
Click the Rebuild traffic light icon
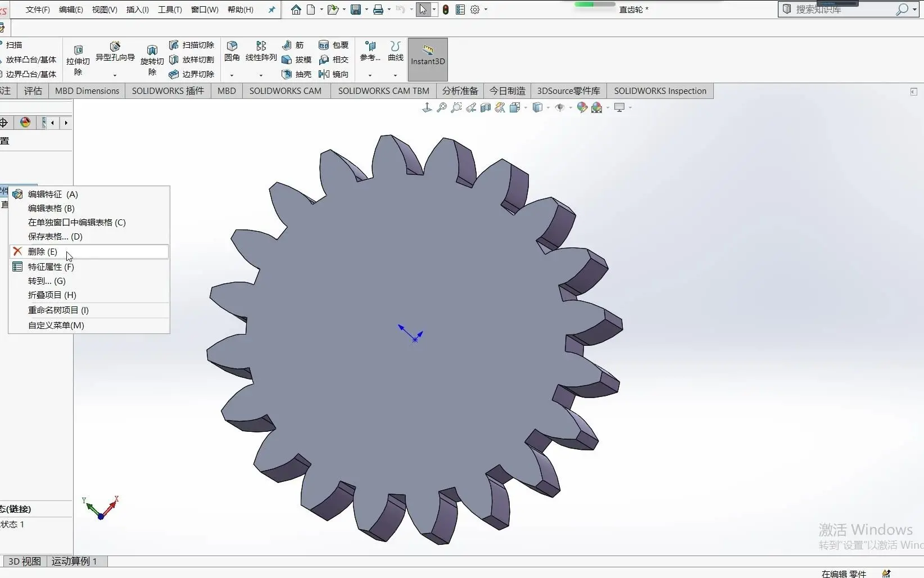(446, 10)
